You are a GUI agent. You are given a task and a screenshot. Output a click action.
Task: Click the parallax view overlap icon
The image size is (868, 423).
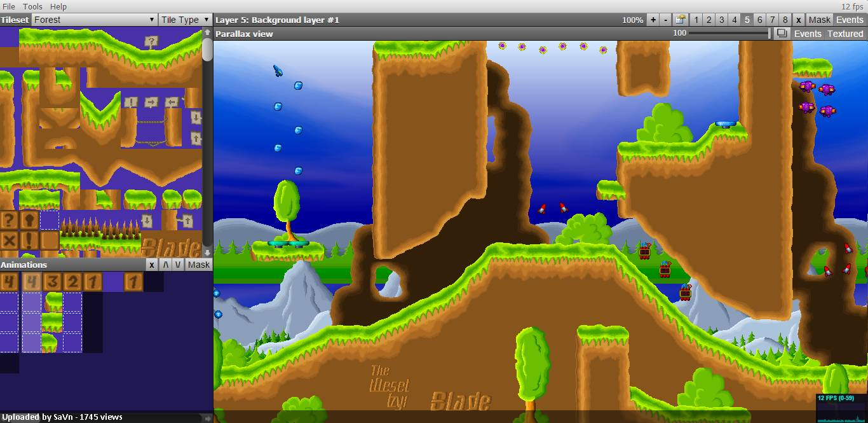(x=782, y=33)
